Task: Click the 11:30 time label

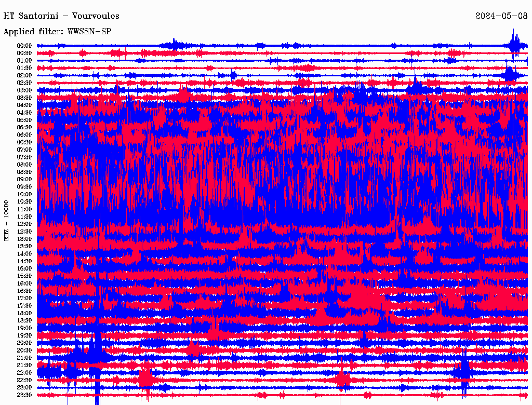Action: [24, 217]
